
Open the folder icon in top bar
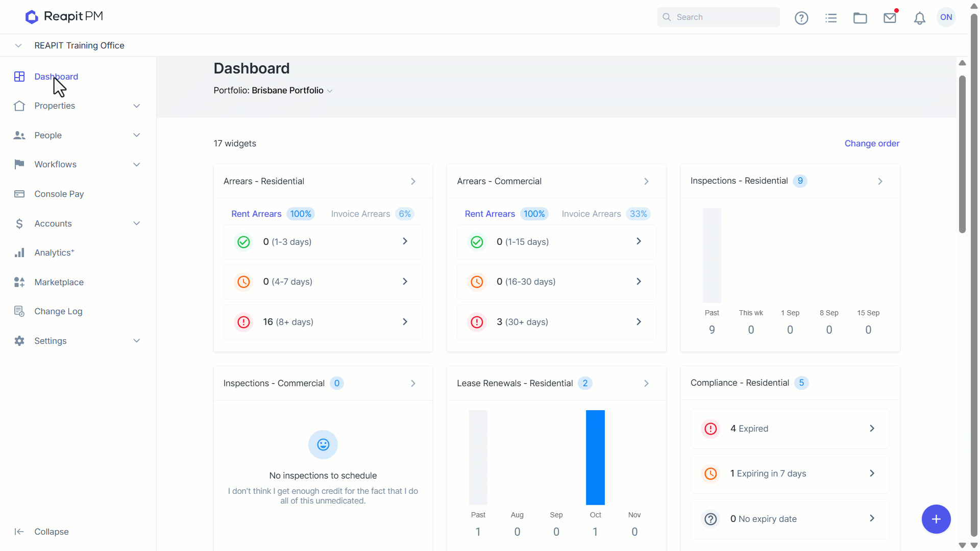tap(860, 18)
